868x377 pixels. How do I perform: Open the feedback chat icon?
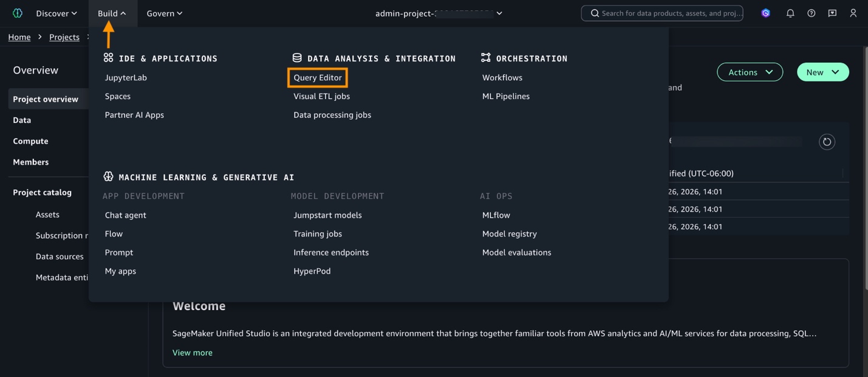pyautogui.click(x=832, y=12)
